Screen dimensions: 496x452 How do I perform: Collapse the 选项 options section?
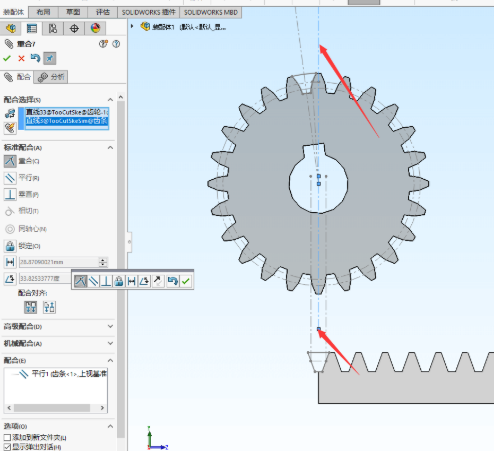pos(110,426)
